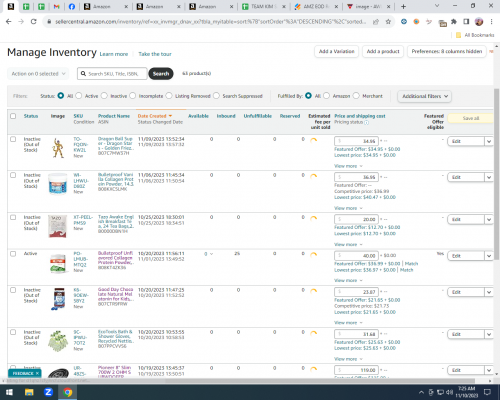Open the Take the tour link

click(x=155, y=54)
